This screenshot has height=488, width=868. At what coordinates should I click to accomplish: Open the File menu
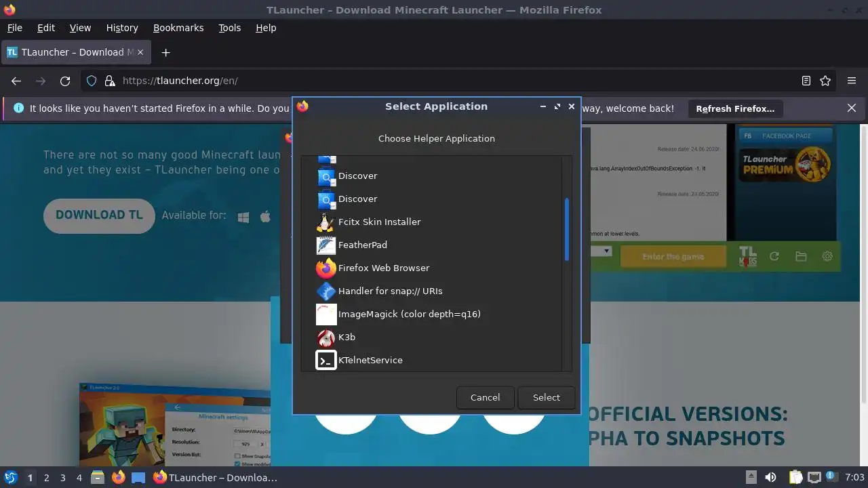pos(14,28)
